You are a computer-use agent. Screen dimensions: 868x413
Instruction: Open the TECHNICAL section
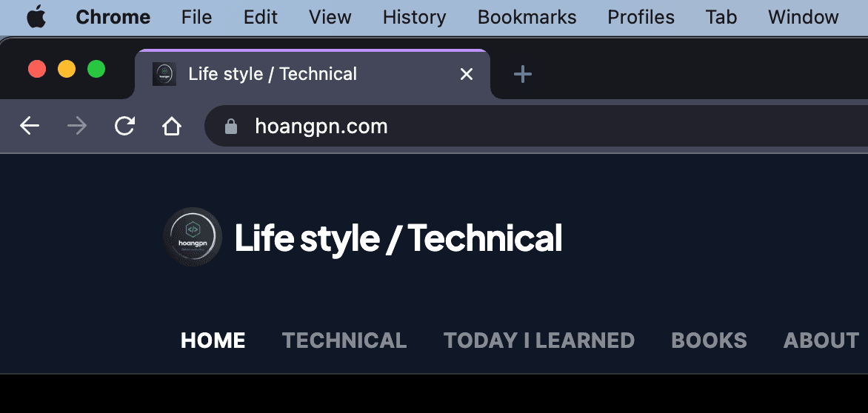(344, 340)
